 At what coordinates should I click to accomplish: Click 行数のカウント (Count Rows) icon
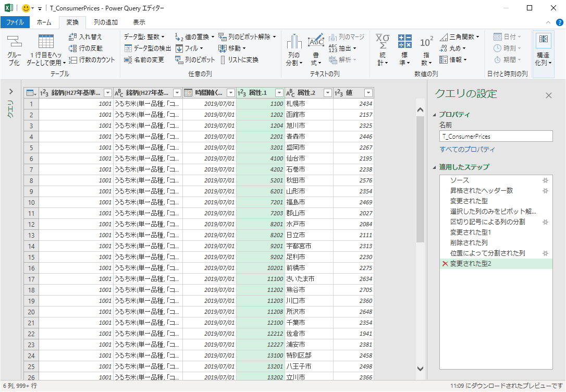[73, 60]
